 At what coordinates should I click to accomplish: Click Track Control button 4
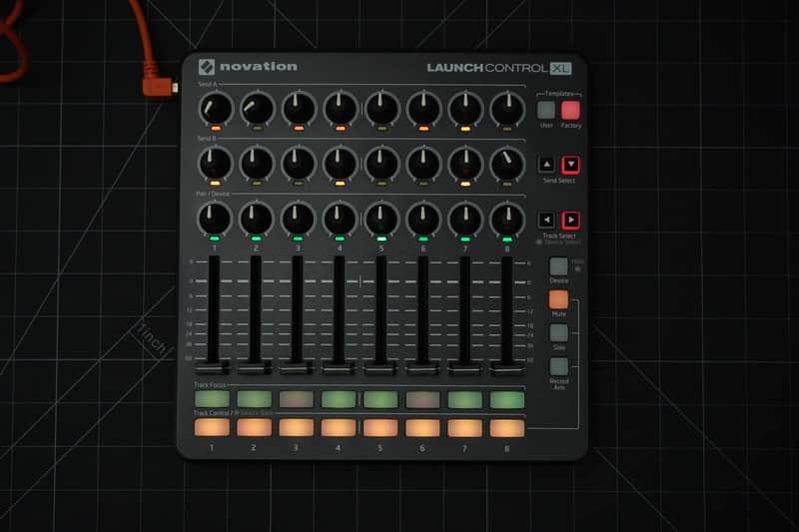[339, 427]
